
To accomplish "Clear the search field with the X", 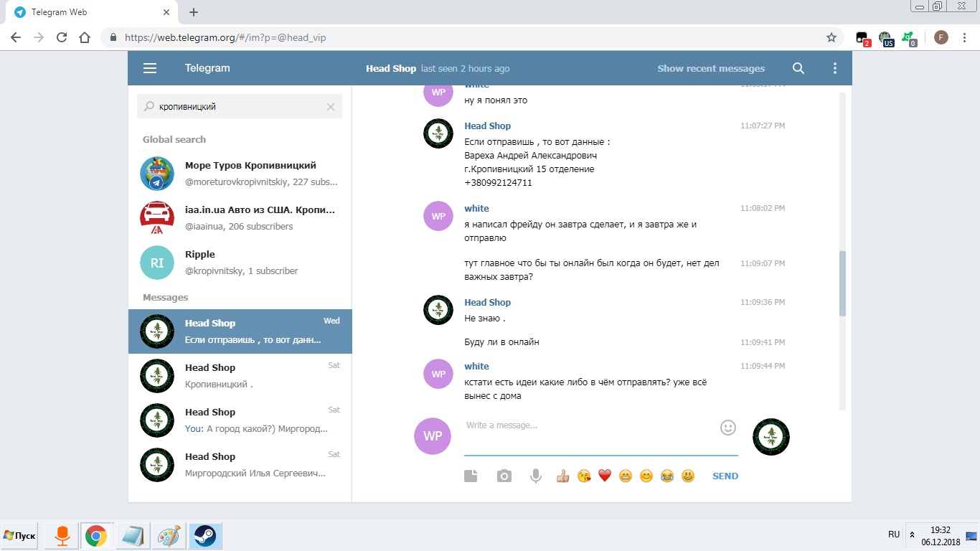I will click(x=331, y=107).
